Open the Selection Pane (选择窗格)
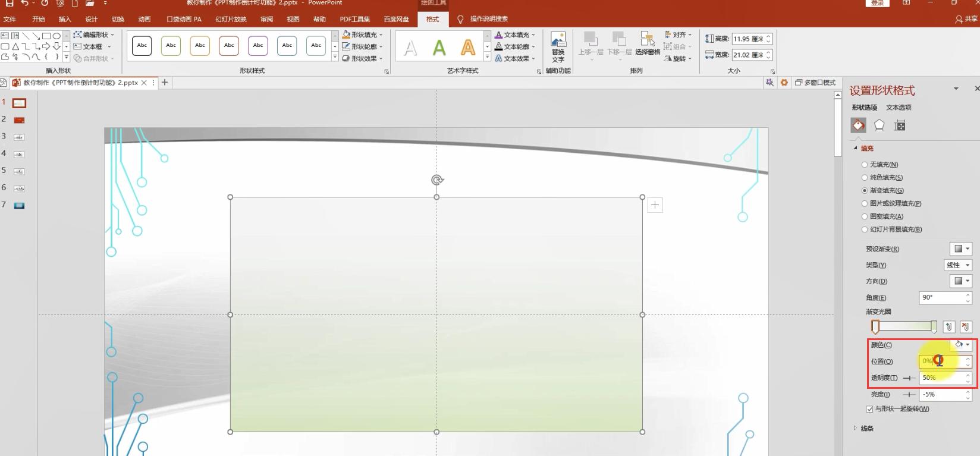The image size is (980, 456). tap(647, 45)
